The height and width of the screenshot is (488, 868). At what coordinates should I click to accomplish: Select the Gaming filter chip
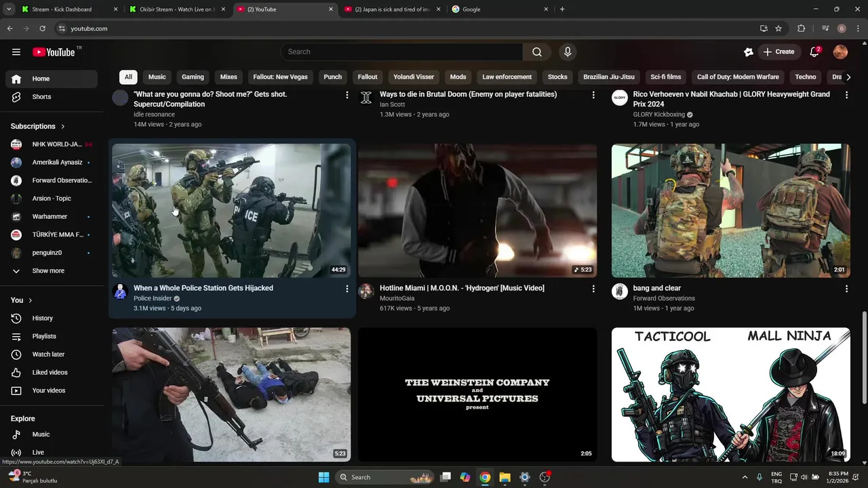point(193,77)
